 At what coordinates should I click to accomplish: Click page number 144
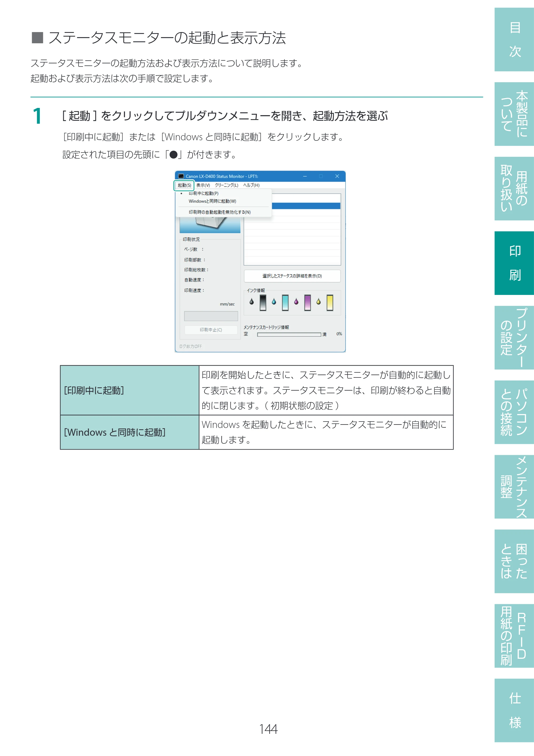269,729
